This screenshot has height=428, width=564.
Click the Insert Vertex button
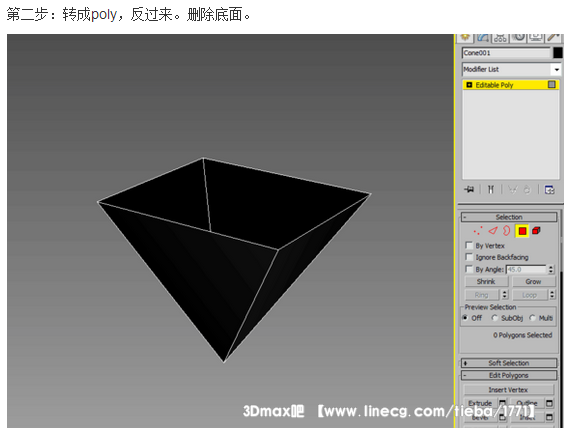(508, 390)
